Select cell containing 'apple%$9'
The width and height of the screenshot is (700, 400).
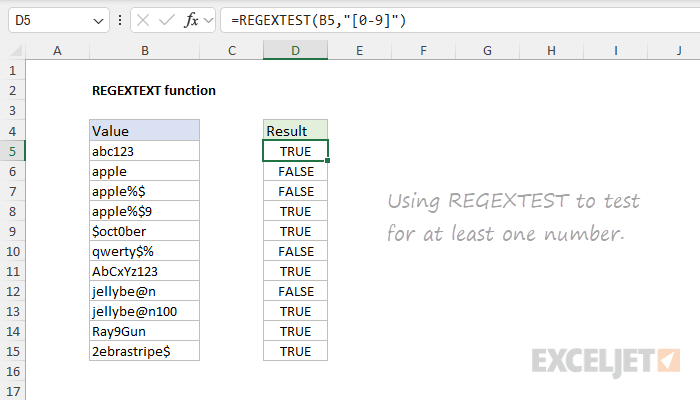(x=145, y=211)
